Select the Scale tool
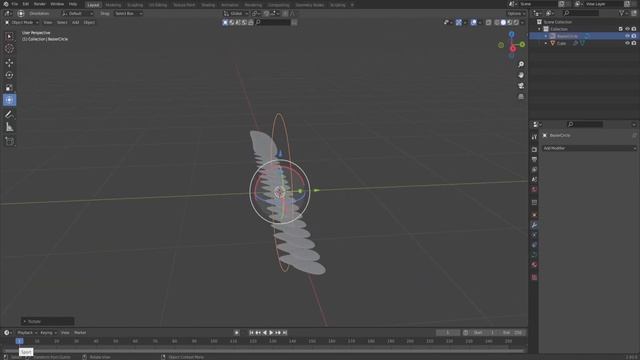Screen dimensions: 640x360 9,88
